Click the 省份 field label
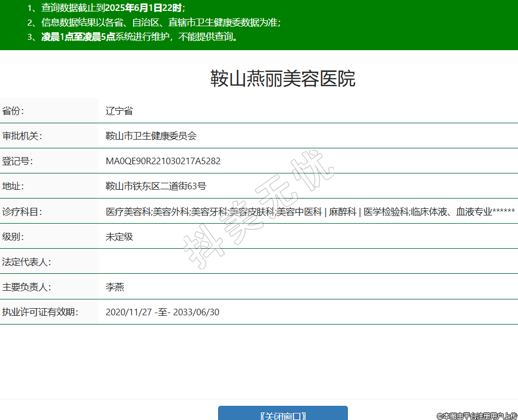This screenshot has height=420, width=518. point(14,111)
